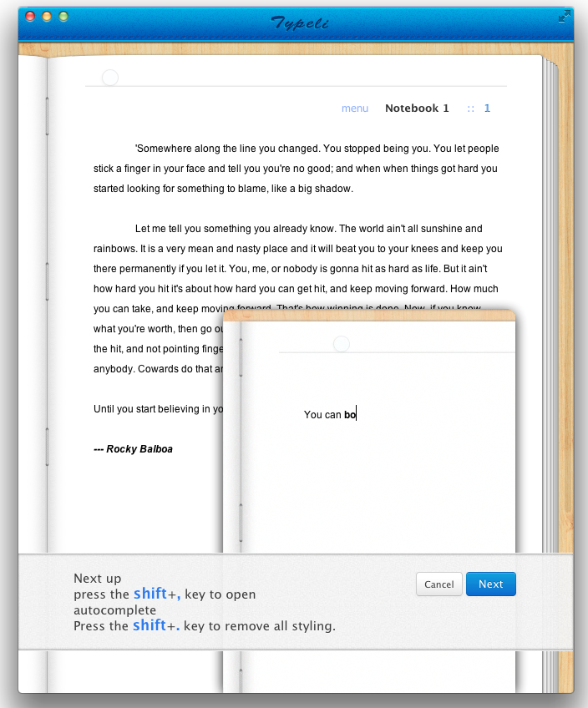Click the blue 'shift+.' remove styling shortcut
Image resolution: width=588 pixels, height=708 pixels.
pyautogui.click(x=156, y=625)
